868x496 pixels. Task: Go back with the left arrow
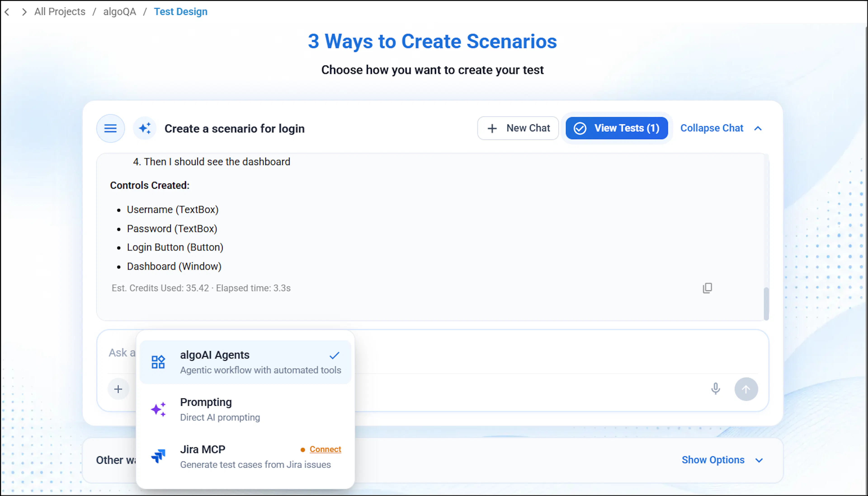(x=7, y=12)
